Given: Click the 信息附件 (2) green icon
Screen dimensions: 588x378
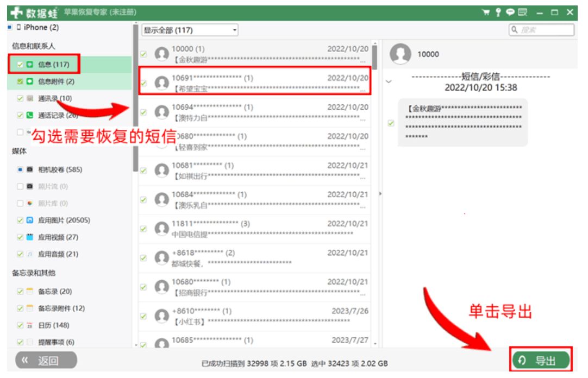Looking at the screenshot, I should point(30,81).
